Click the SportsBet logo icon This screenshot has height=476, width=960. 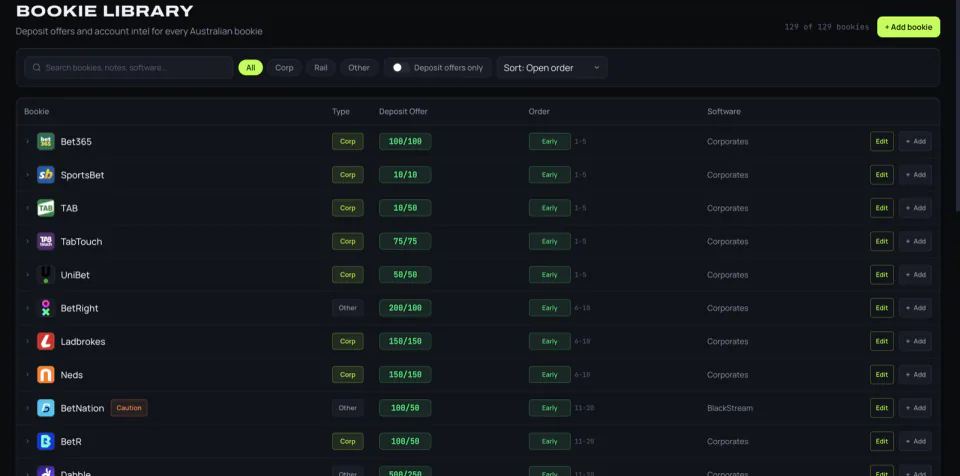tap(46, 175)
